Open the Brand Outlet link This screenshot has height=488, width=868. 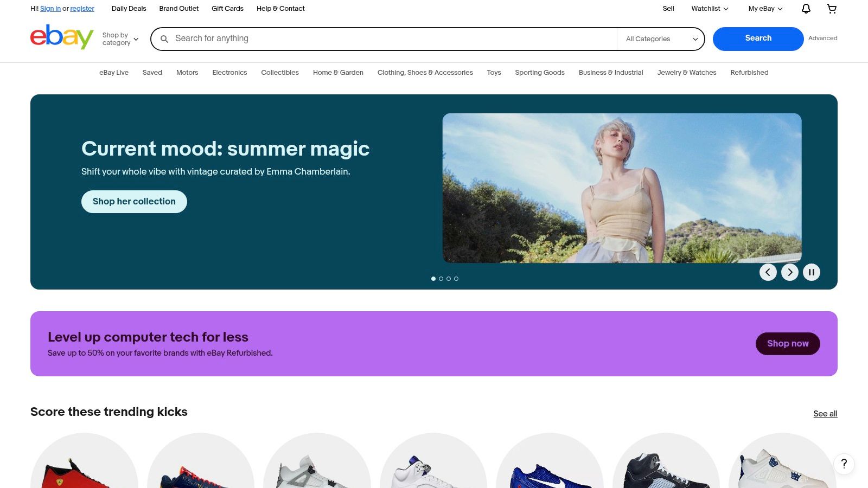(179, 9)
